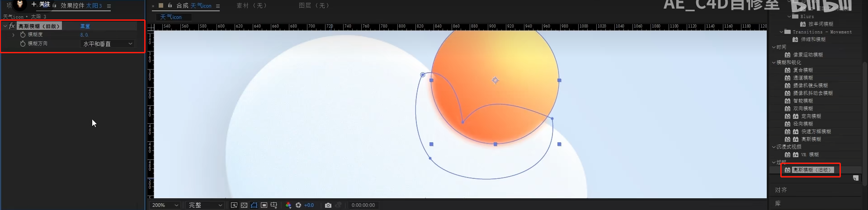
Task: Click the 太阳 anchor point crosshair in viewer
Action: [x=495, y=80]
